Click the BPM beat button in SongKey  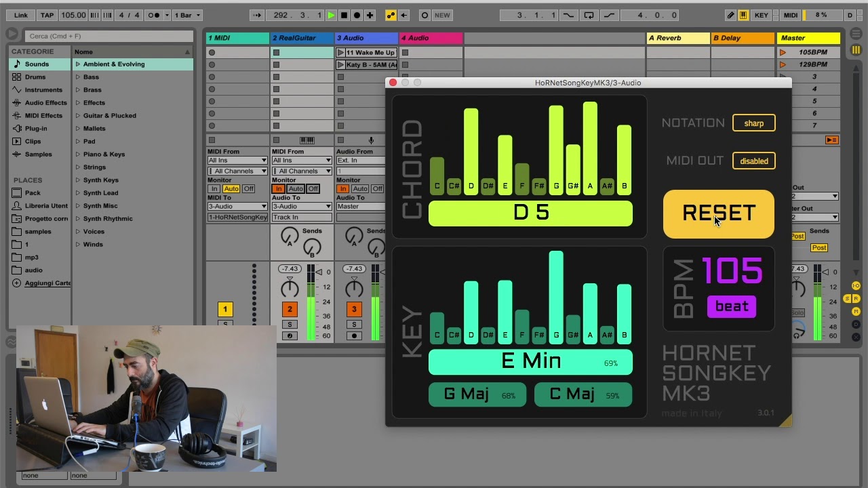732,306
